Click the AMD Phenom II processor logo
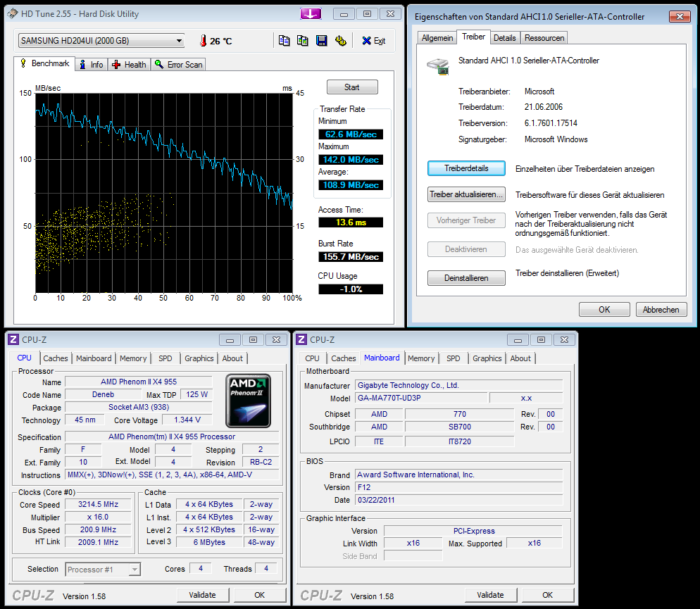Image resolution: width=700 pixels, height=609 pixels. pos(248,401)
